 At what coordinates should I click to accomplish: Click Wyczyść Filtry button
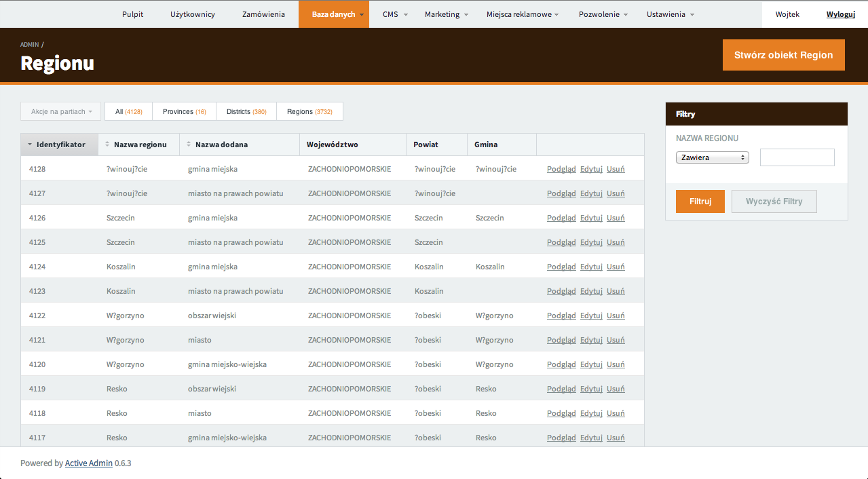pyautogui.click(x=774, y=202)
